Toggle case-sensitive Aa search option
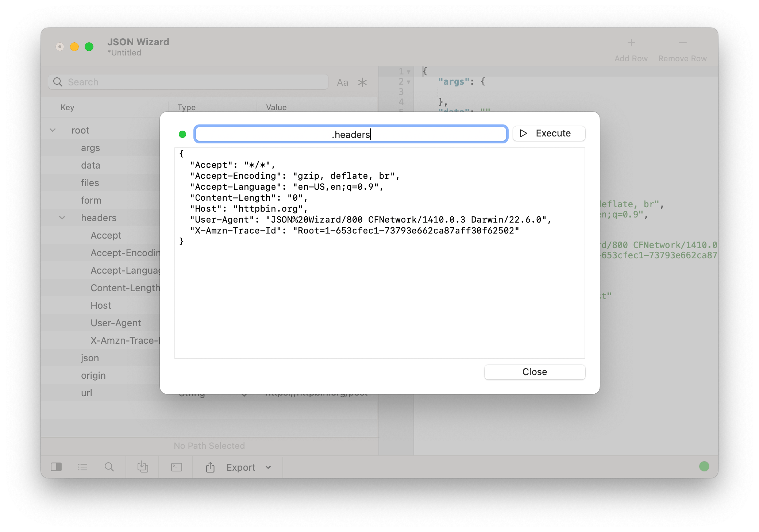 pos(342,82)
